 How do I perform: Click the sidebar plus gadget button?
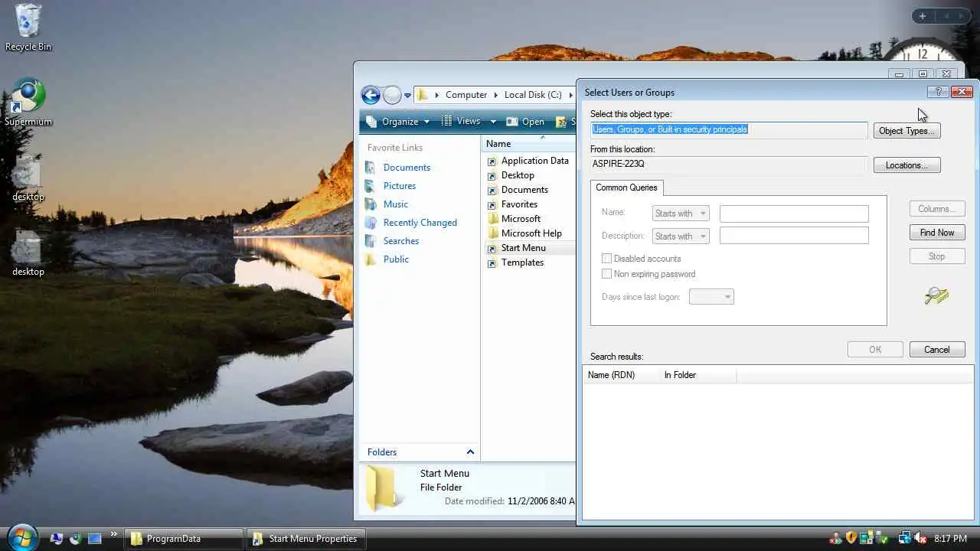pyautogui.click(x=923, y=16)
